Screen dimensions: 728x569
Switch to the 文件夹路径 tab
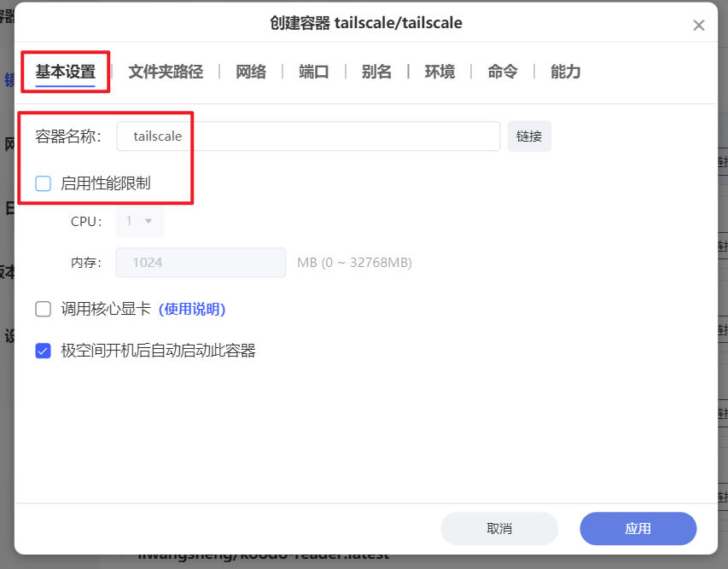point(166,72)
